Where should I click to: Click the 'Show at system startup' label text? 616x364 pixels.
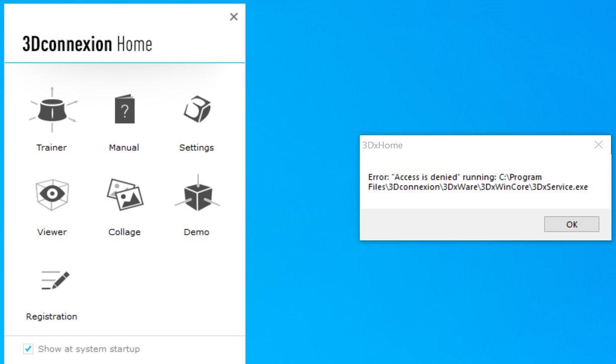click(89, 349)
